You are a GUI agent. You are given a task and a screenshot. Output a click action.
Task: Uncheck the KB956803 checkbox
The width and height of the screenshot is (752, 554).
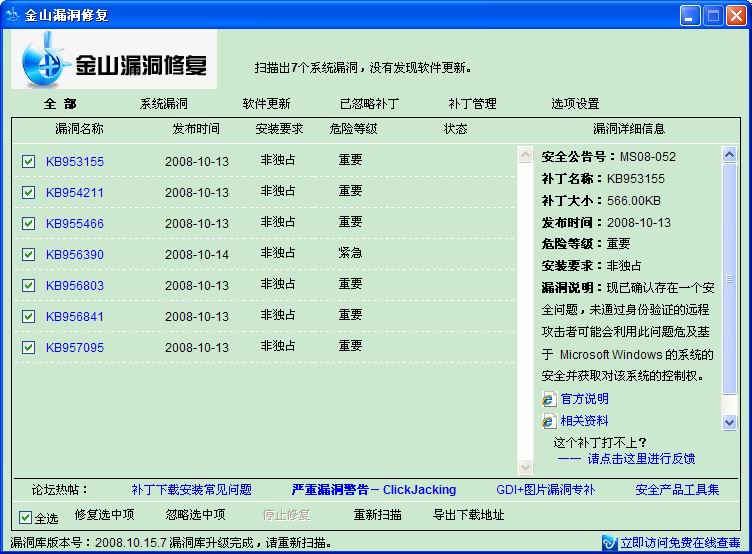pos(28,285)
